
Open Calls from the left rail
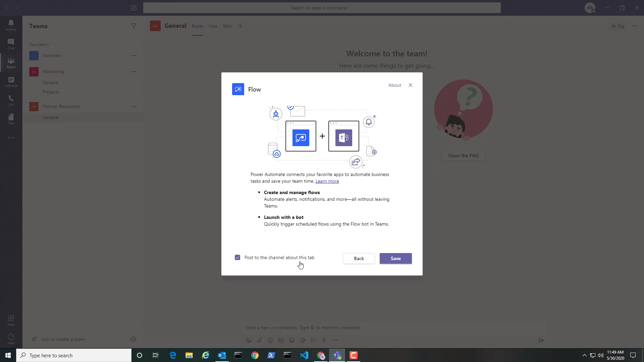coord(11,100)
